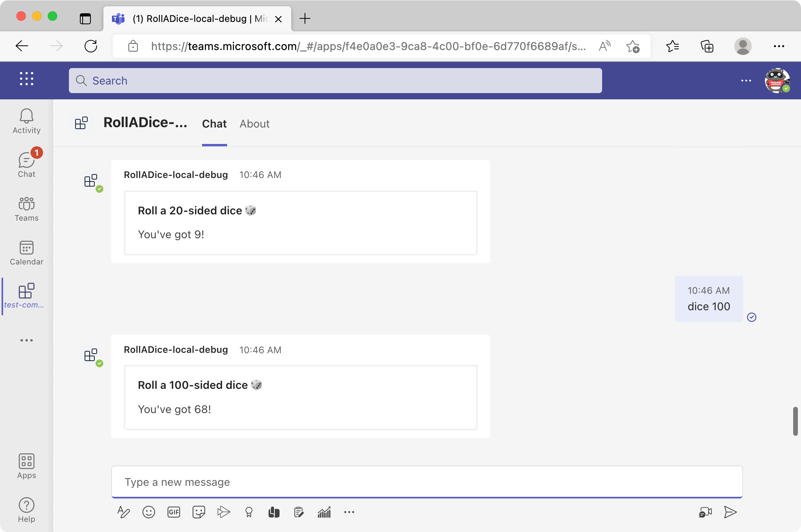Open the Apps section

pyautogui.click(x=26, y=465)
